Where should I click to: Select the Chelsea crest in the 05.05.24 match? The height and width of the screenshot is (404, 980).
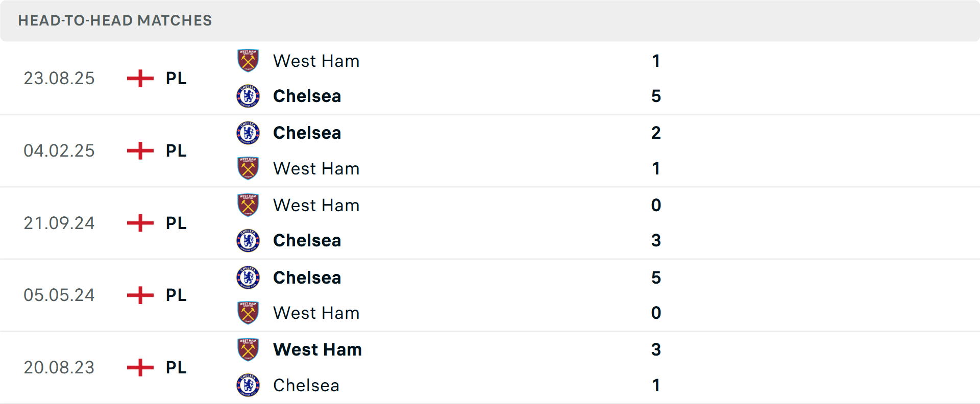pyautogui.click(x=248, y=277)
